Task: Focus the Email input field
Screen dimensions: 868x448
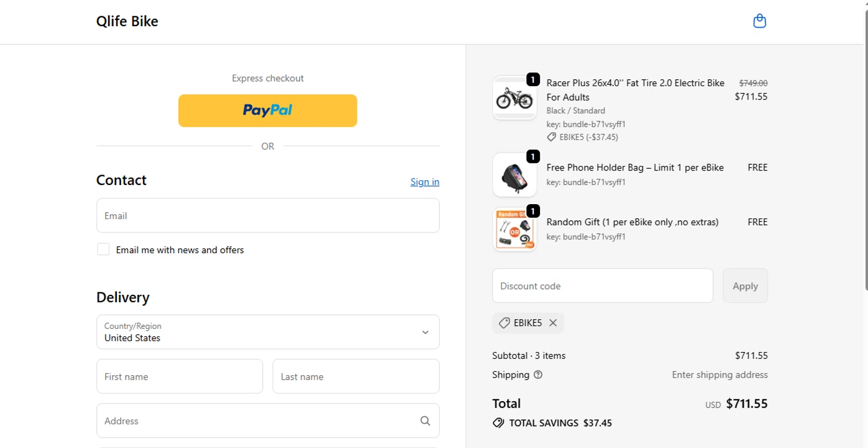Action: 268,216
